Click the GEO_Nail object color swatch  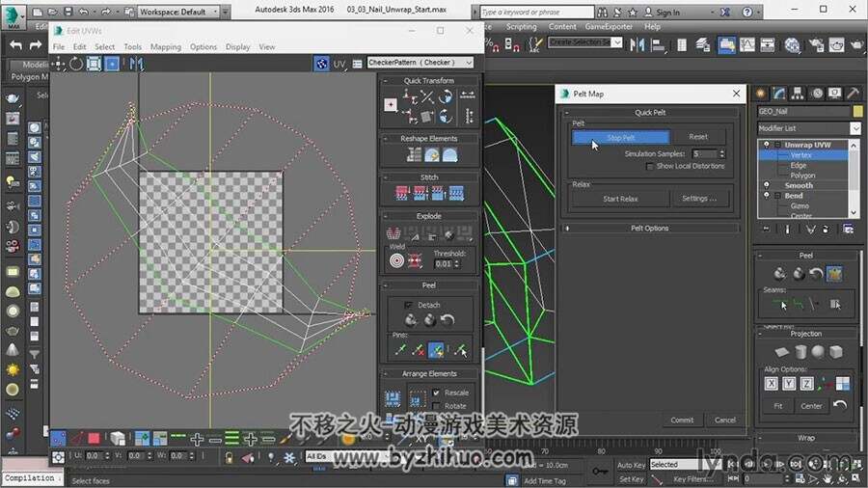(857, 111)
